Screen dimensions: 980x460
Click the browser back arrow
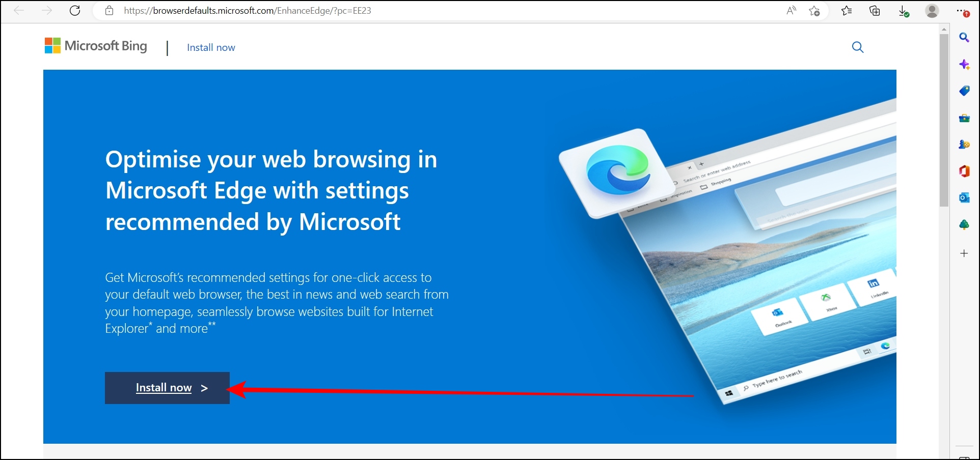(x=19, y=11)
